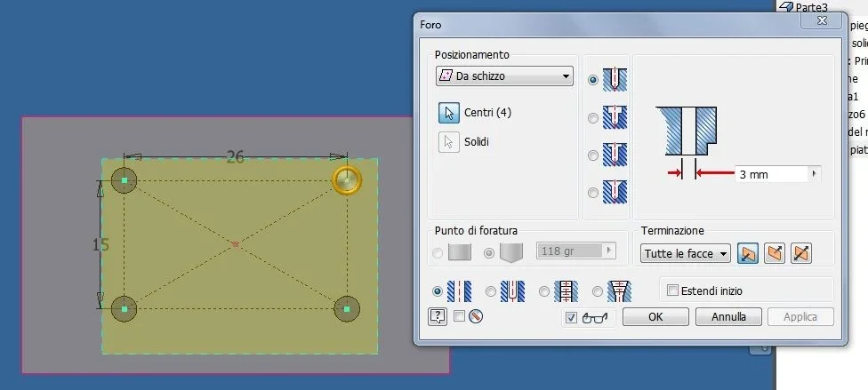Viewport: 868px width, 390px height.
Task: Click the highlighted gold hole center
Action: click(347, 180)
